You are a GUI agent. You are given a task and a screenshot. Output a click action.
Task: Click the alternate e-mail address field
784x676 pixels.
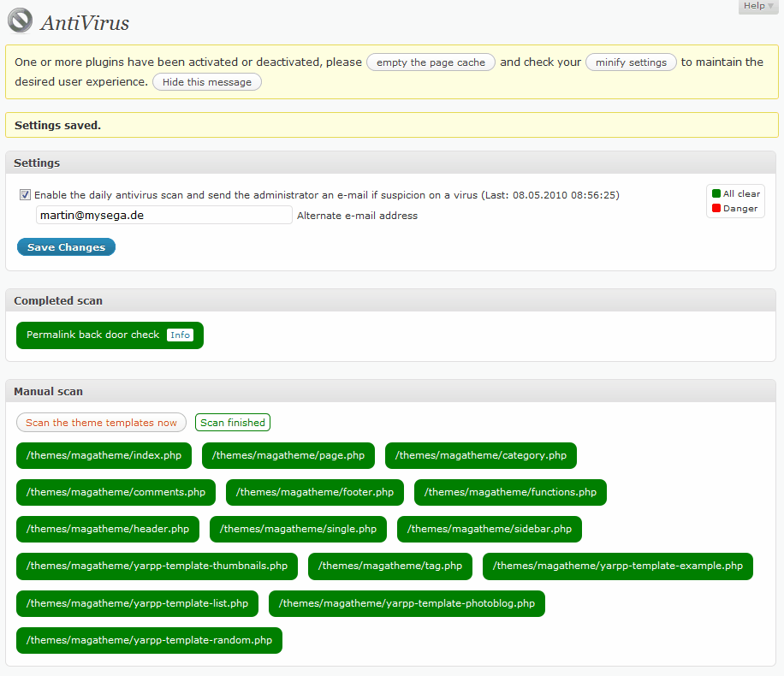163,215
